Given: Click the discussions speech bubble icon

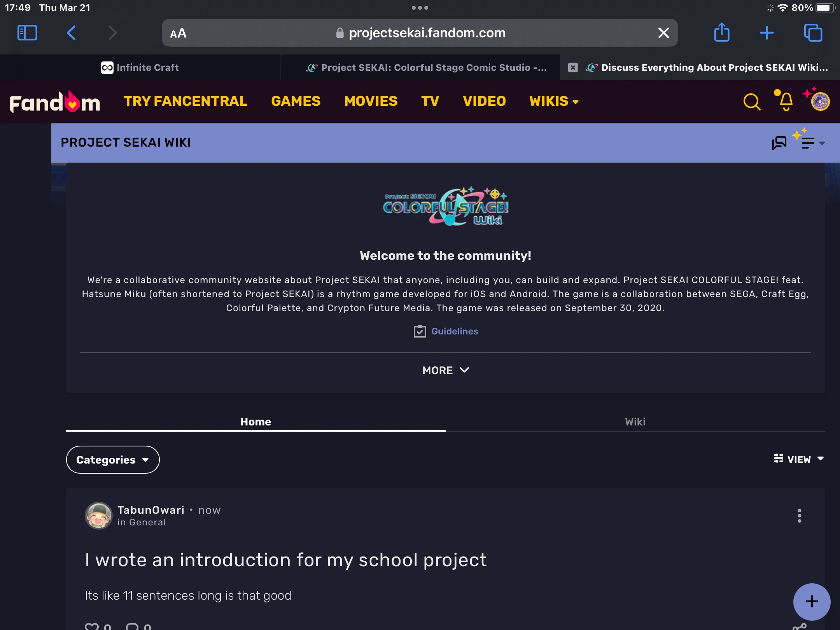Looking at the screenshot, I should 779,143.
